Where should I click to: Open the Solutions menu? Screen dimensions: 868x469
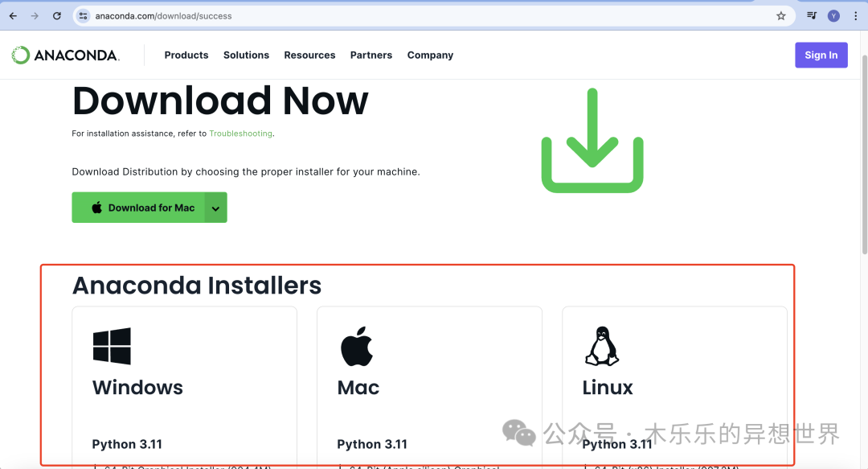pyautogui.click(x=247, y=55)
